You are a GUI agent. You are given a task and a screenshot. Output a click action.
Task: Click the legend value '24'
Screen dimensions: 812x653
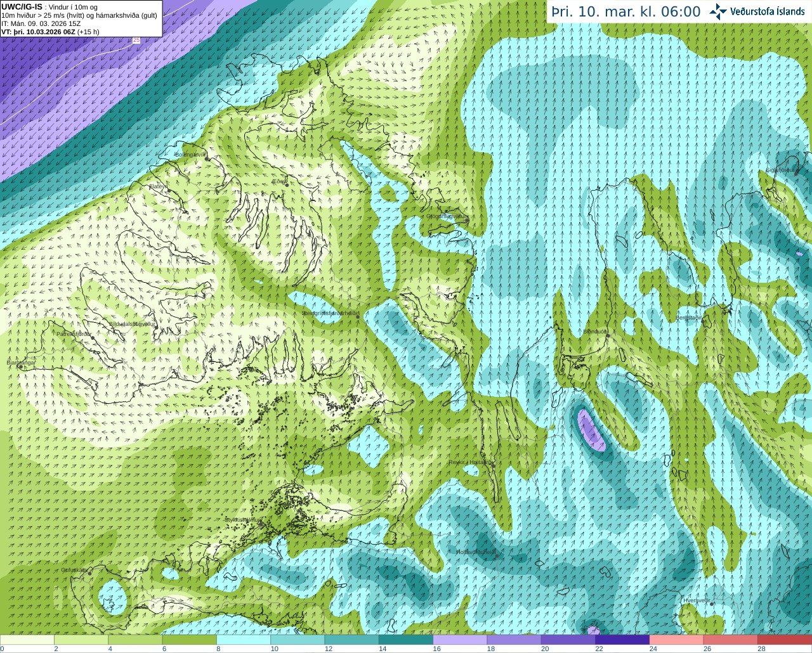(x=653, y=649)
